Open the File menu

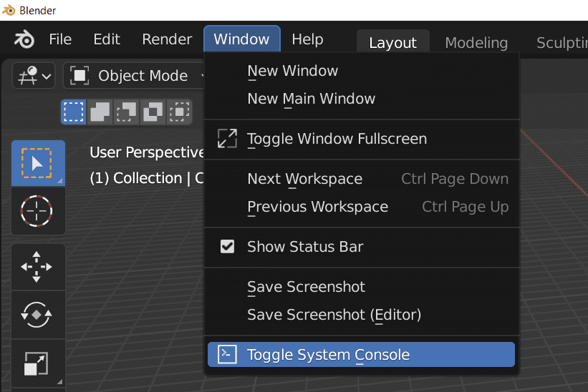[60, 39]
